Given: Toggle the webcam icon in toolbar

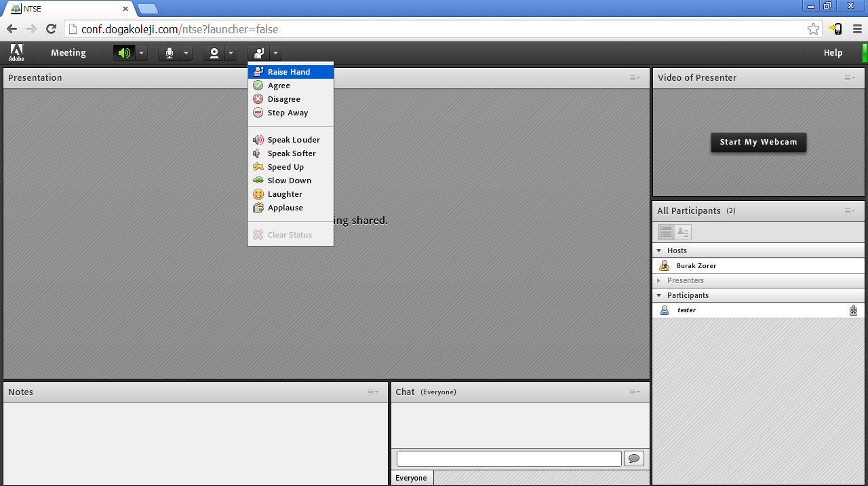Looking at the screenshot, I should coord(214,53).
